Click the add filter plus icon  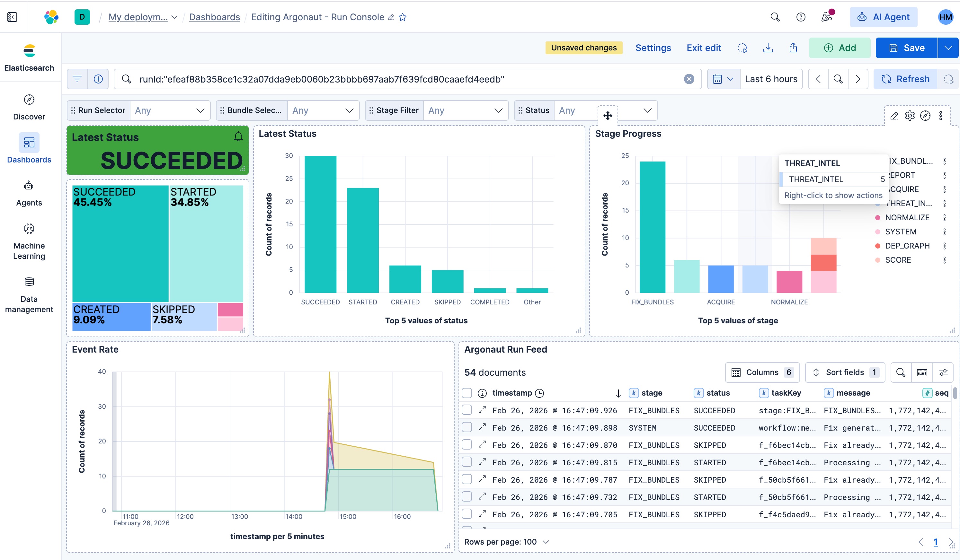[x=98, y=79]
